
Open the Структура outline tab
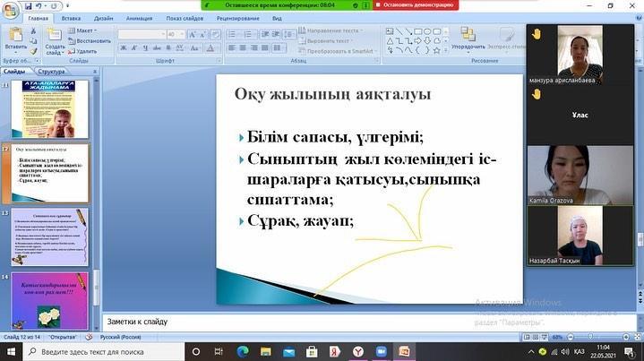tap(52, 71)
